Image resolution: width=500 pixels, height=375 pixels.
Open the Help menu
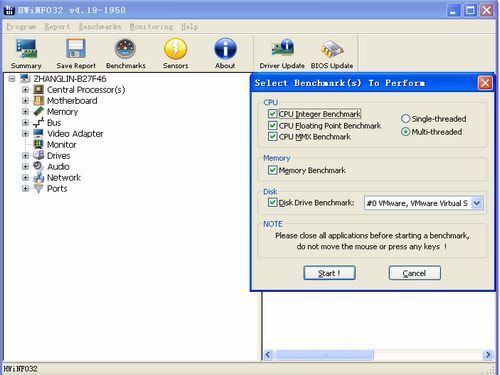(190, 26)
